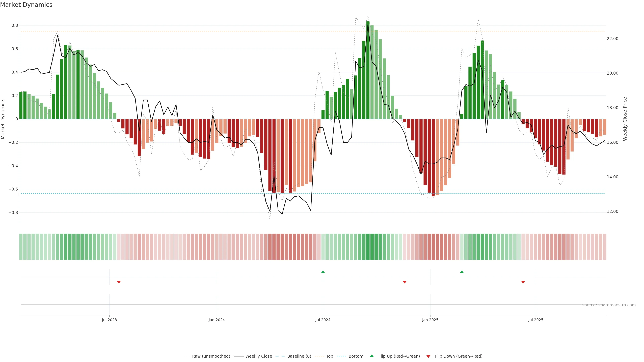
Task: Click the red Flip Down marker before Jul 2025
Action: tap(523, 282)
